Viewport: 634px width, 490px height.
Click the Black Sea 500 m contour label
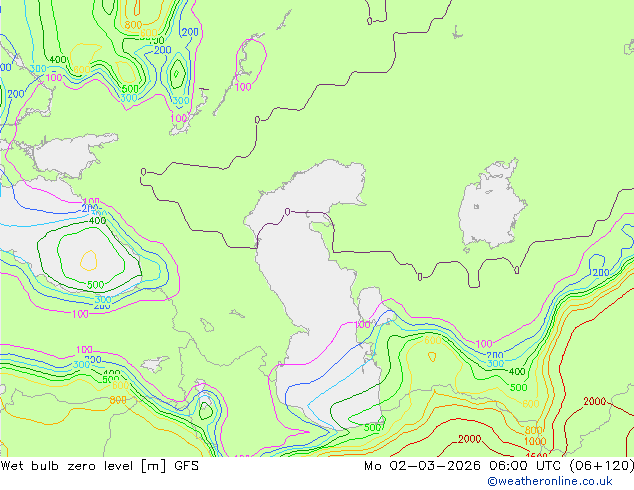(x=96, y=285)
